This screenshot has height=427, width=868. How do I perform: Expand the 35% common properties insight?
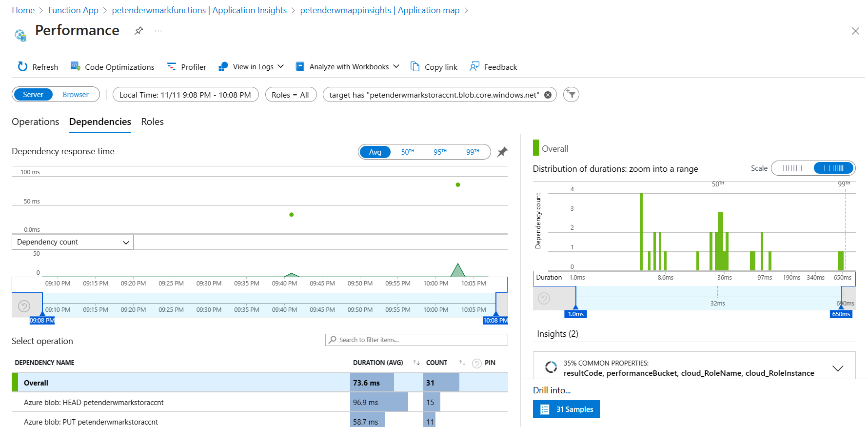pos(838,368)
